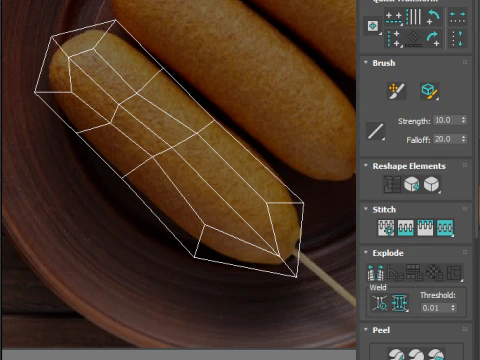Click the Space Horizontally icon
480x360 pixels.
pos(457,17)
